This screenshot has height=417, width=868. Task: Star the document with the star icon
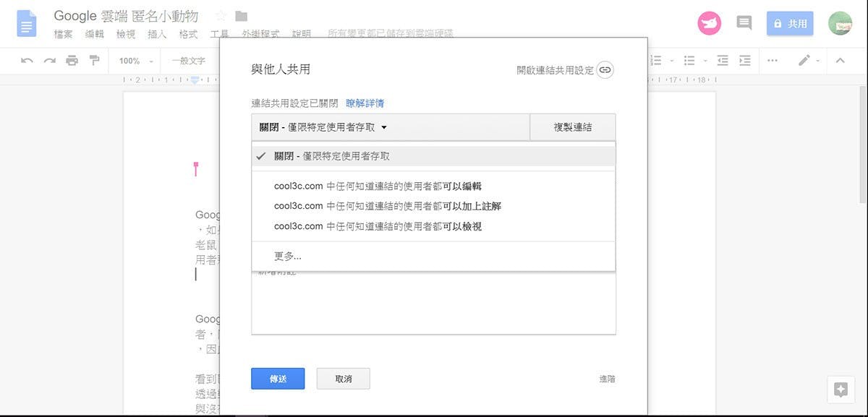click(x=221, y=16)
